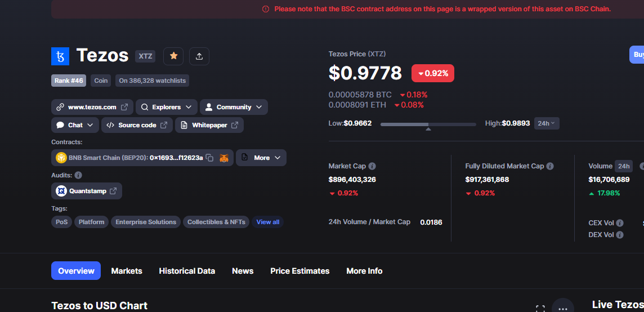Click the XTZ ticker badge

(145, 56)
